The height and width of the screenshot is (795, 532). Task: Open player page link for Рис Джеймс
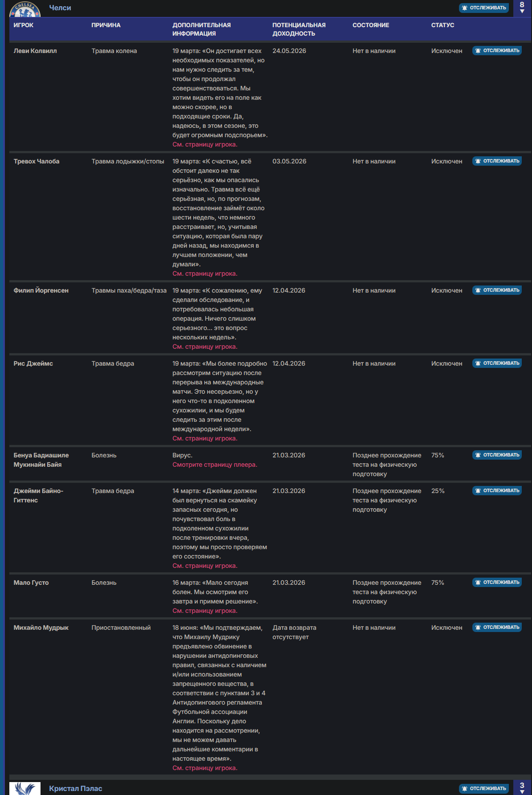205,438
